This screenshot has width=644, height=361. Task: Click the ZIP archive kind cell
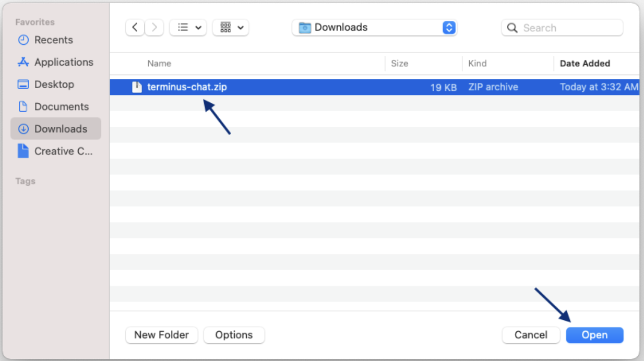[493, 87]
